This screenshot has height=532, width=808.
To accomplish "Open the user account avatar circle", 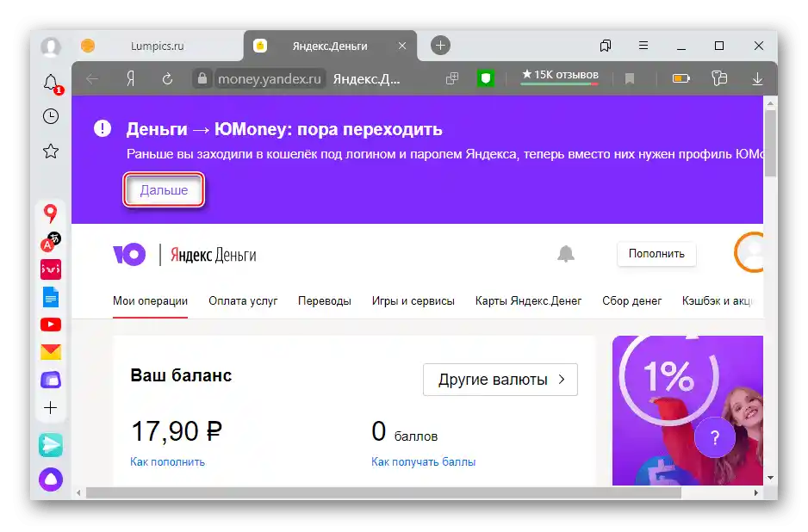I will (749, 252).
